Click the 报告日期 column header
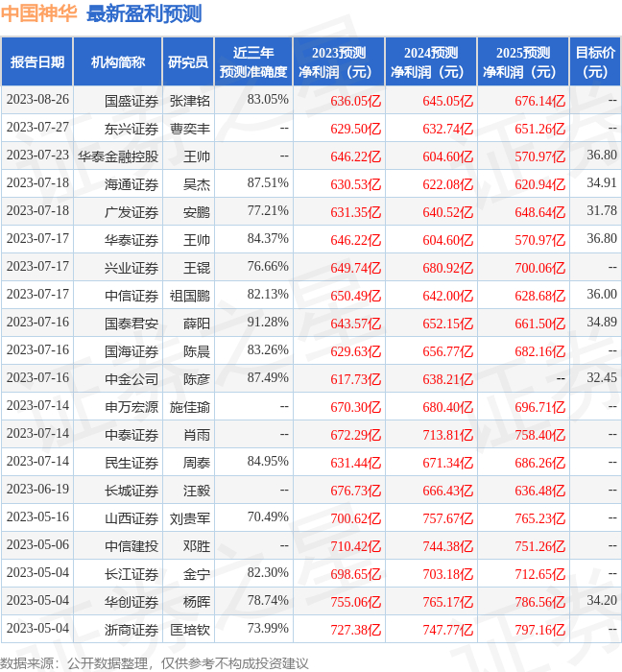Image resolution: width=622 pixels, height=672 pixels. (36, 61)
